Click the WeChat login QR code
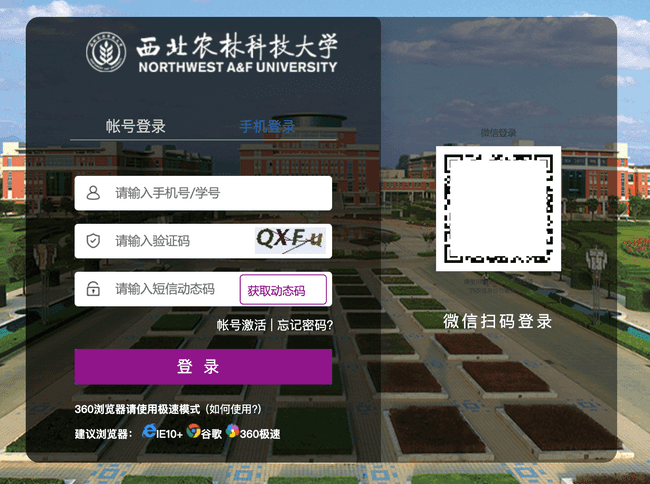The height and width of the screenshot is (484, 650). [x=498, y=208]
